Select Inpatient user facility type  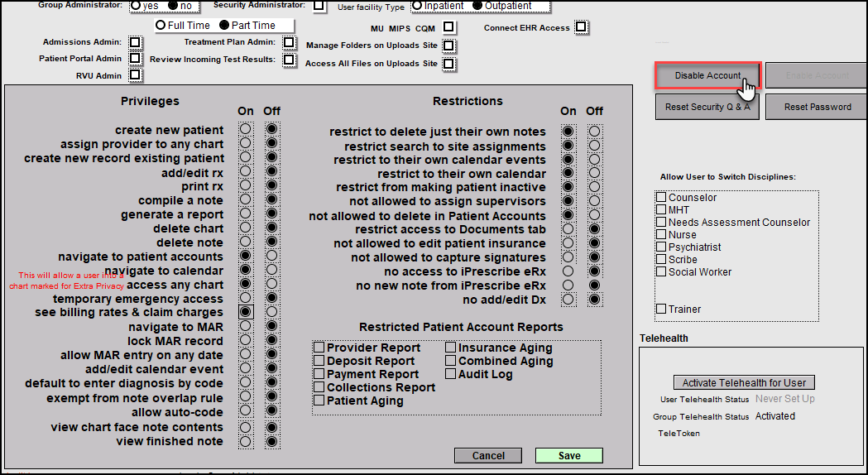point(417,6)
